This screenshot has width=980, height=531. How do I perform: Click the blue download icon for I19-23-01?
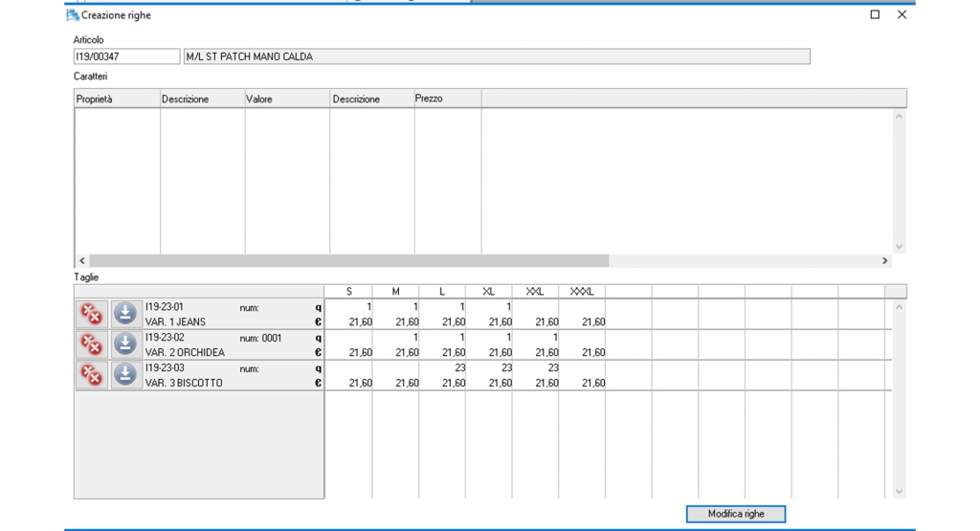pos(125,314)
